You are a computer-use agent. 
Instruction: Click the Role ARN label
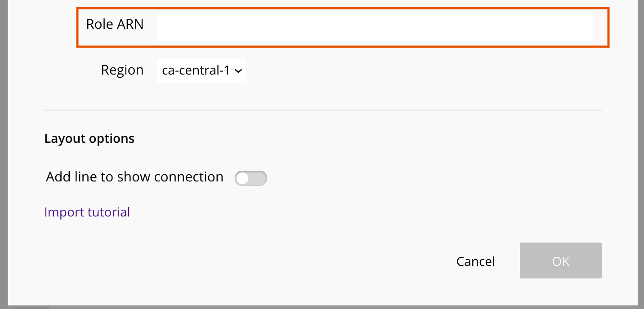pos(115,24)
